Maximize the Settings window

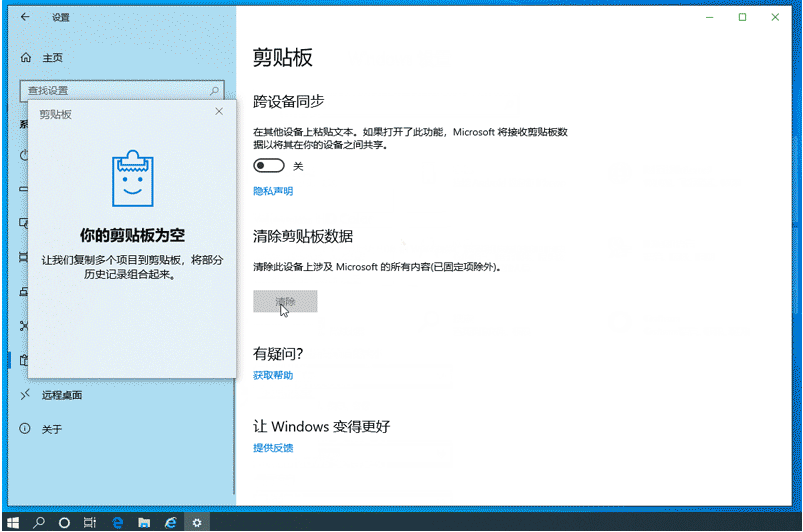tap(742, 17)
